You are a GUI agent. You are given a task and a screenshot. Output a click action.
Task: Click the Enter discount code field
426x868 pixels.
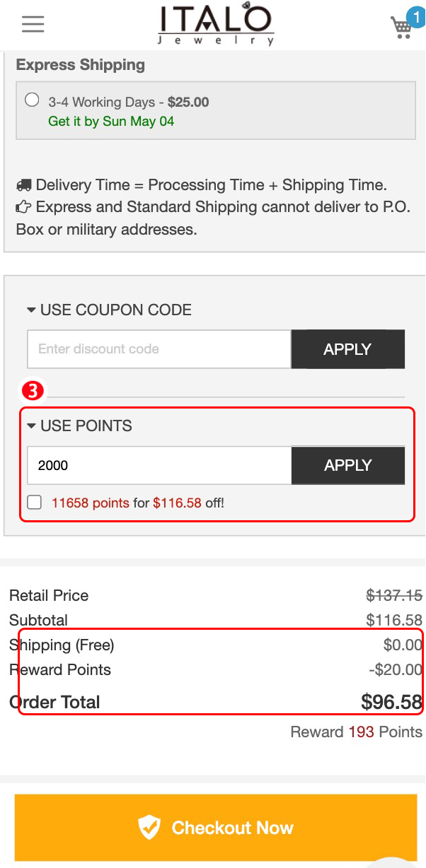click(x=159, y=349)
